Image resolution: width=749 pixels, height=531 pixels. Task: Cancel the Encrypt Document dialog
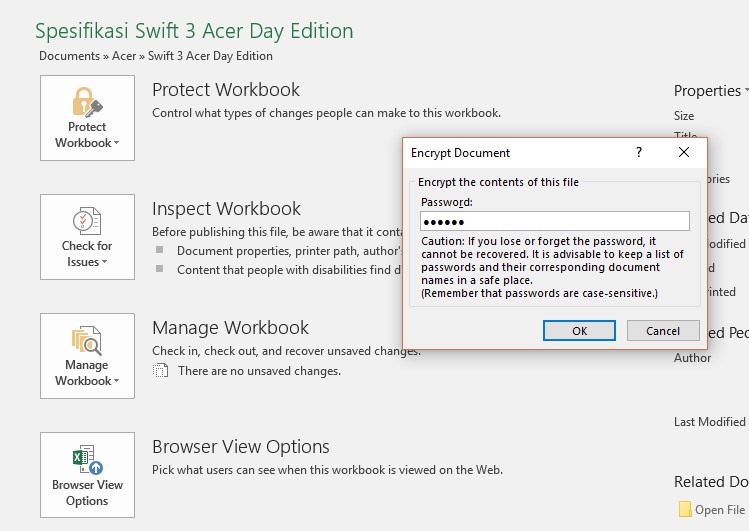pyautogui.click(x=663, y=331)
